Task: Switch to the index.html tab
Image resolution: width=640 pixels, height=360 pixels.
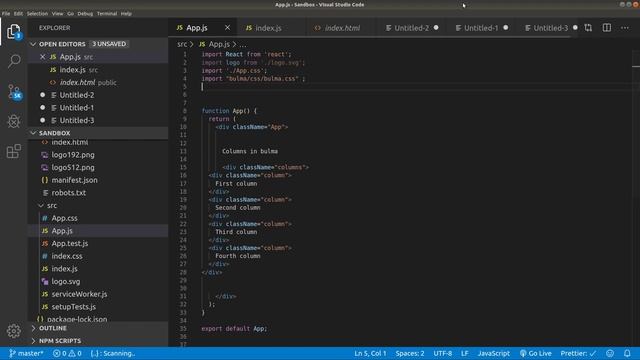Action: (342, 28)
